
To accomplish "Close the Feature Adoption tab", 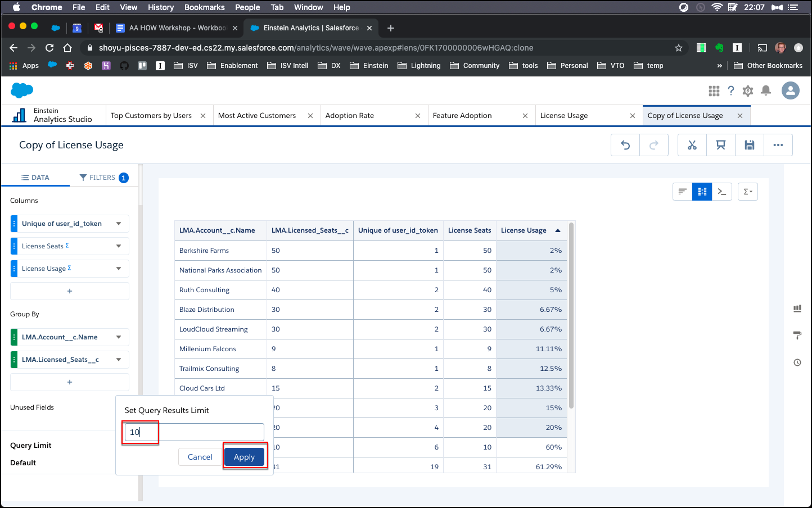I will pyautogui.click(x=525, y=116).
